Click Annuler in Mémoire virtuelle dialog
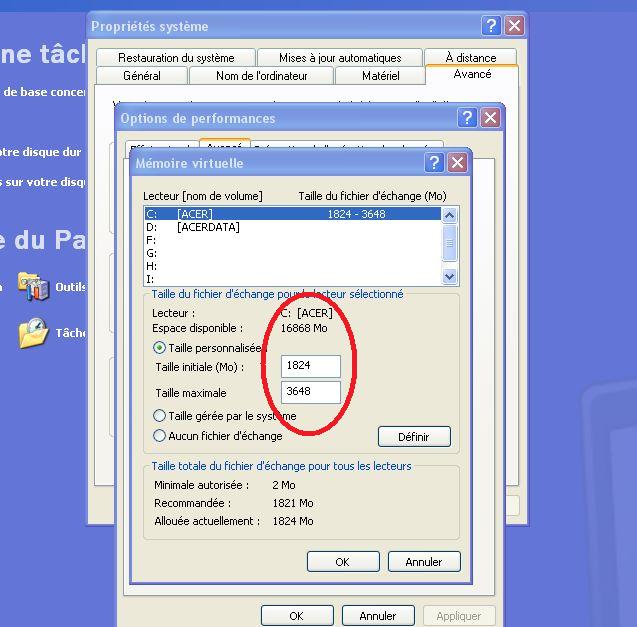The image size is (637, 627). click(x=424, y=562)
